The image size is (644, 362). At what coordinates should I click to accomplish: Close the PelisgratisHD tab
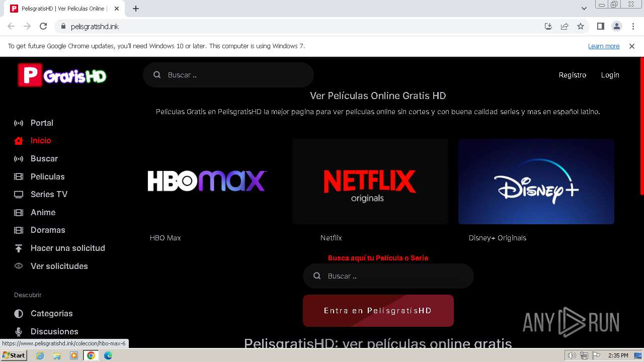(117, 9)
